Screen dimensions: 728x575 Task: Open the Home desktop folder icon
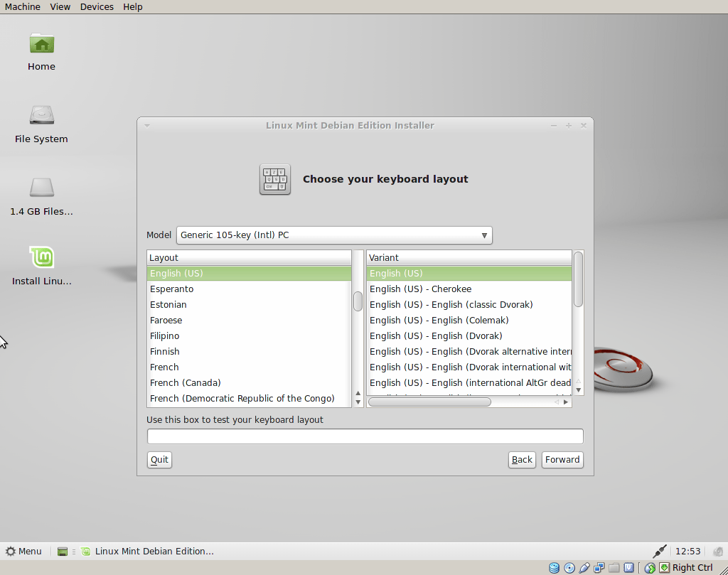pyautogui.click(x=42, y=44)
